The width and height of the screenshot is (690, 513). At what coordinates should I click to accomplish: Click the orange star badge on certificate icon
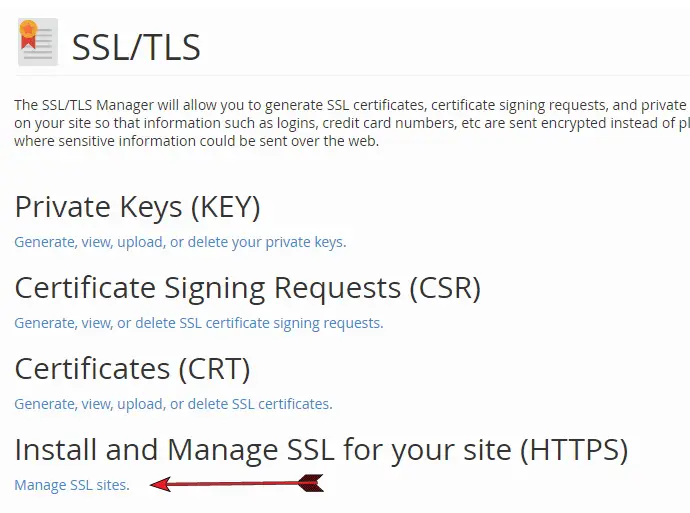point(28,29)
